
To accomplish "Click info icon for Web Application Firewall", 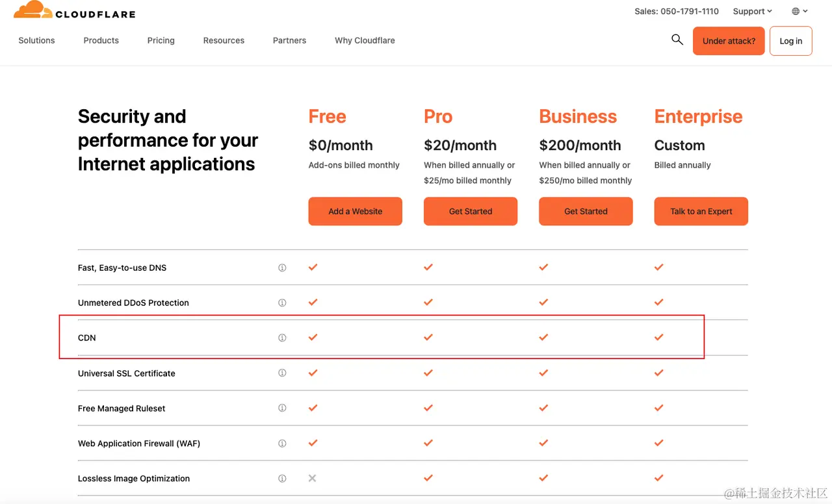I will tap(282, 444).
